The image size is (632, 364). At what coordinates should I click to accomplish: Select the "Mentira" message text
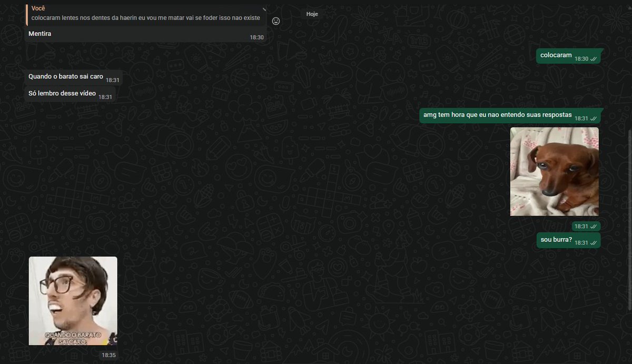40,34
